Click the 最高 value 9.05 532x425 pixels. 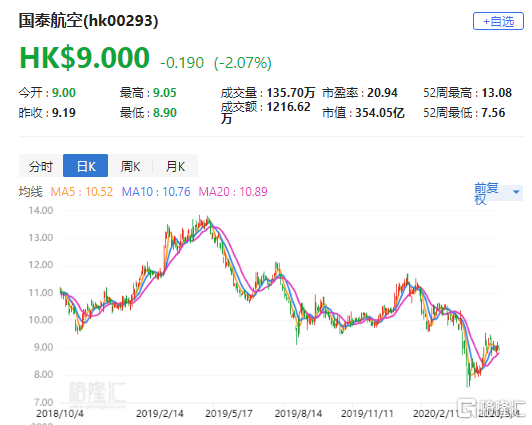pos(165,93)
